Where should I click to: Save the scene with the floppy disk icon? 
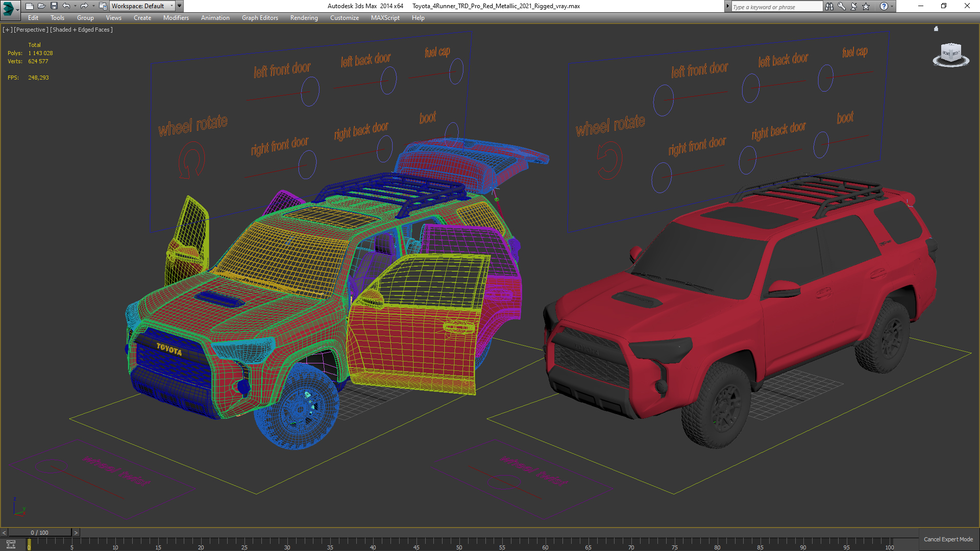point(54,6)
